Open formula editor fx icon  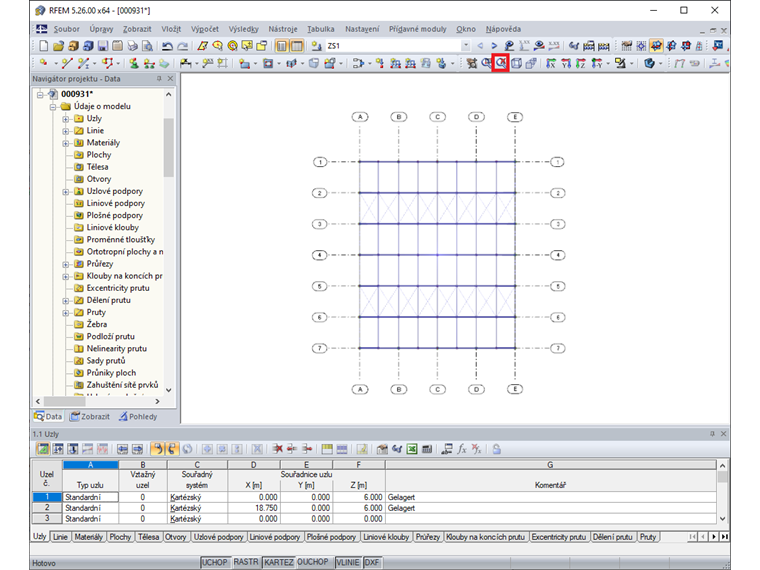point(461,449)
